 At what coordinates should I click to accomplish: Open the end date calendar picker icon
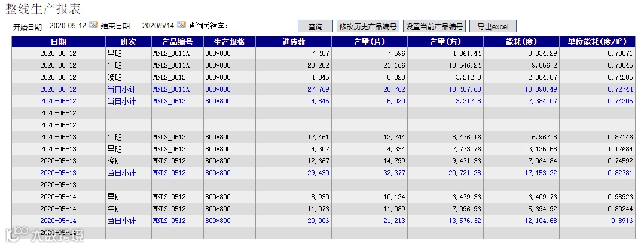click(182, 25)
